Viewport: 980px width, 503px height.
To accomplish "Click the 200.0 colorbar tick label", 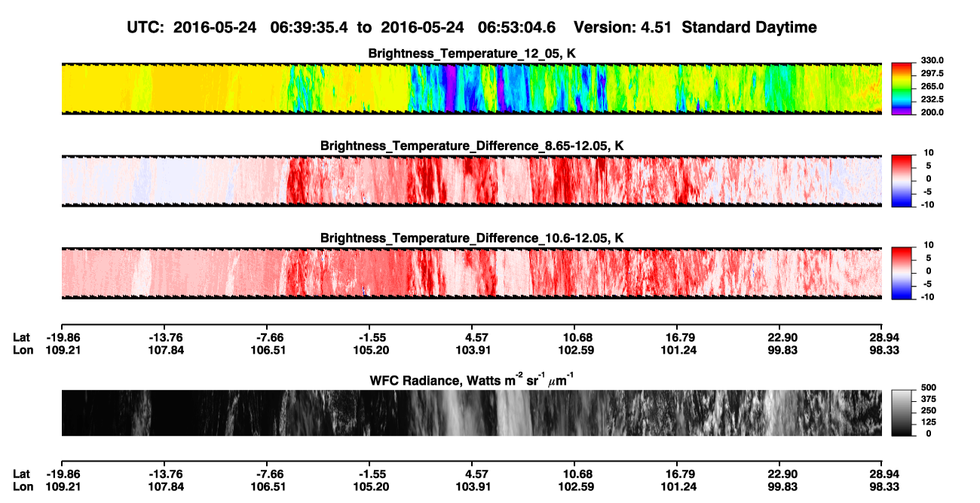I will point(933,112).
